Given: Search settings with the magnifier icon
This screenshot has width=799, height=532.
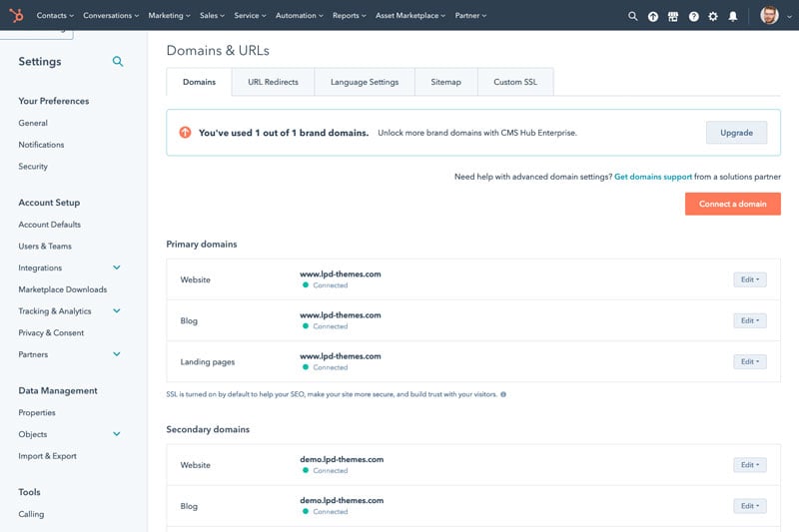Looking at the screenshot, I should coord(118,62).
